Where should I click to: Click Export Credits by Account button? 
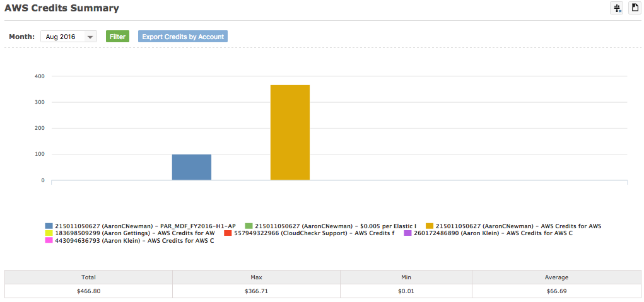(183, 37)
